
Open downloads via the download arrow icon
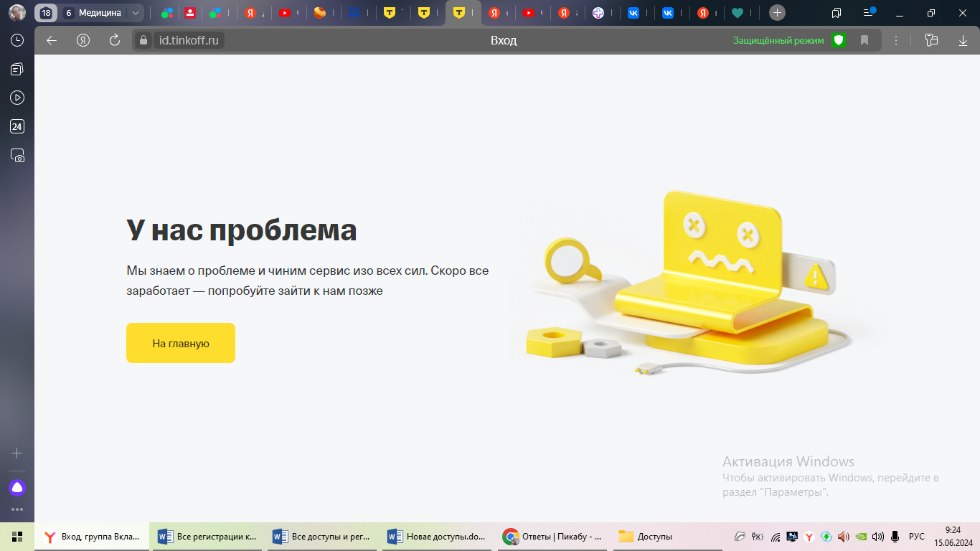point(963,40)
